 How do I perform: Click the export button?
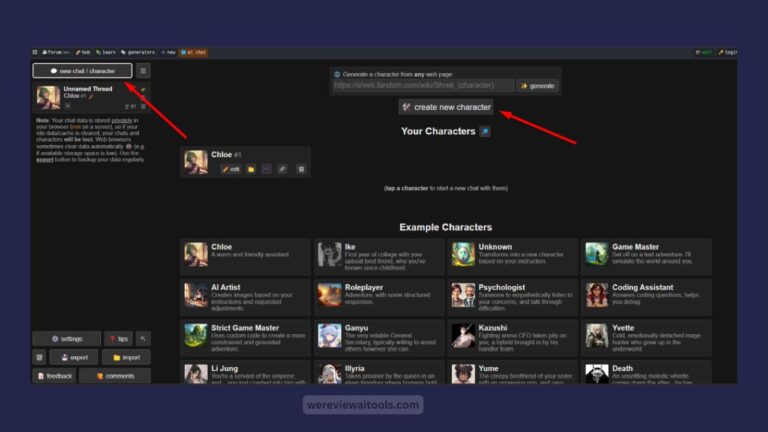pyautogui.click(x=74, y=357)
